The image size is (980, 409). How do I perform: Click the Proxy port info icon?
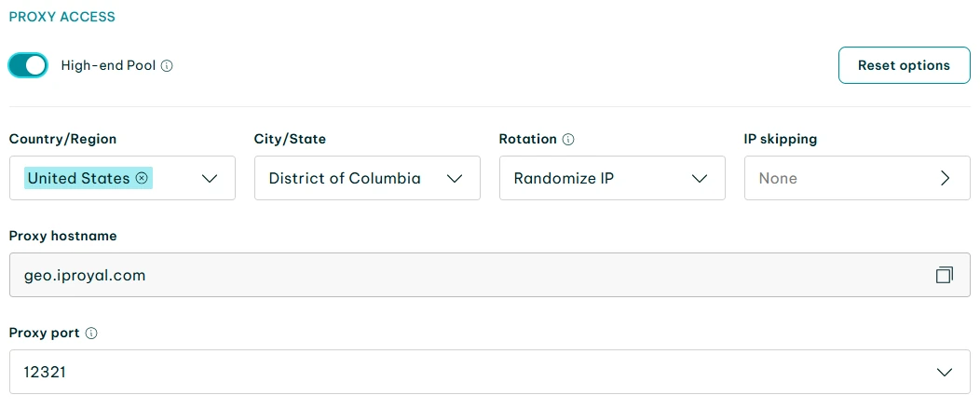pos(91,333)
